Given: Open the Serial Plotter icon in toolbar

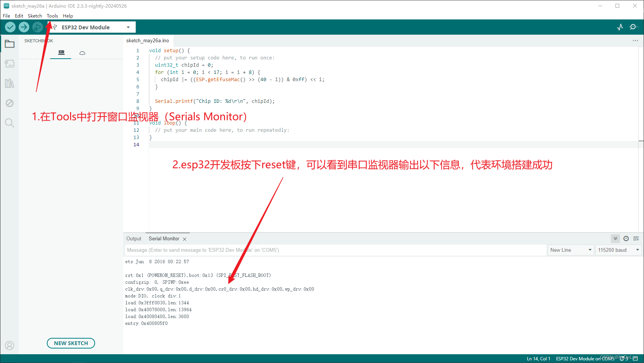Looking at the screenshot, I should 620,27.
